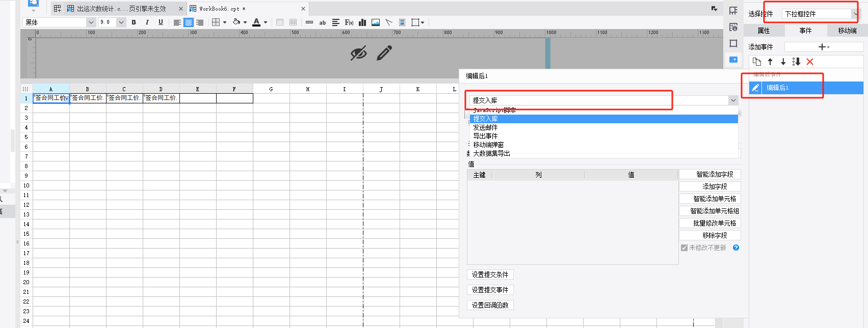The height and width of the screenshot is (328, 868).
Task: Open the 添加事件 plus dropdown
Action: 824,47
